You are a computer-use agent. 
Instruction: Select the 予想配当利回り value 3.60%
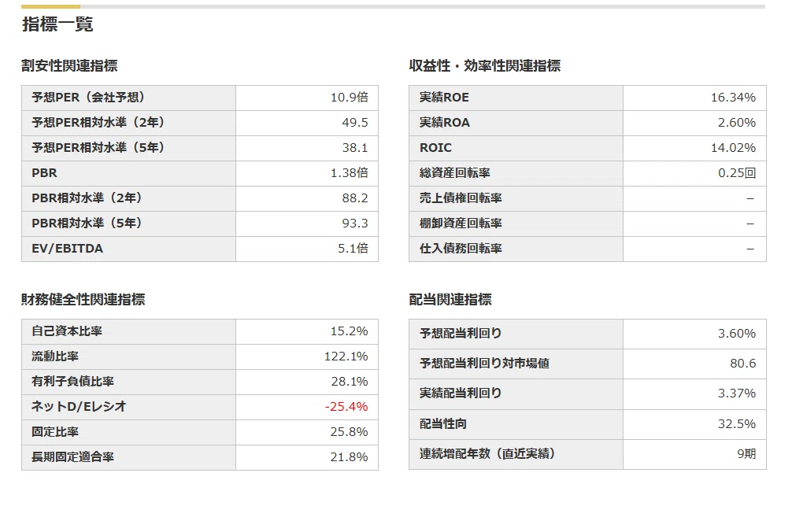click(x=736, y=334)
